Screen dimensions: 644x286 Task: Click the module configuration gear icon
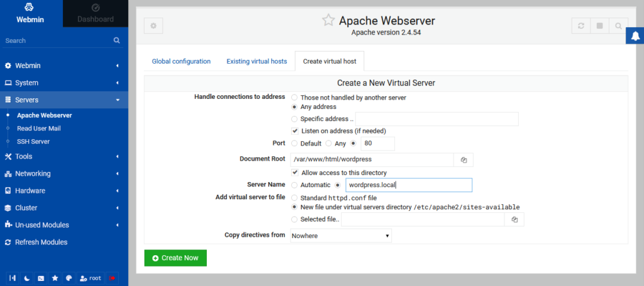click(153, 26)
